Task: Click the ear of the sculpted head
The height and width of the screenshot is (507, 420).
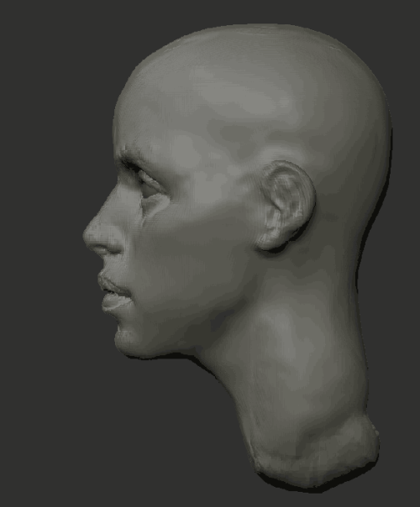Action: click(285, 206)
